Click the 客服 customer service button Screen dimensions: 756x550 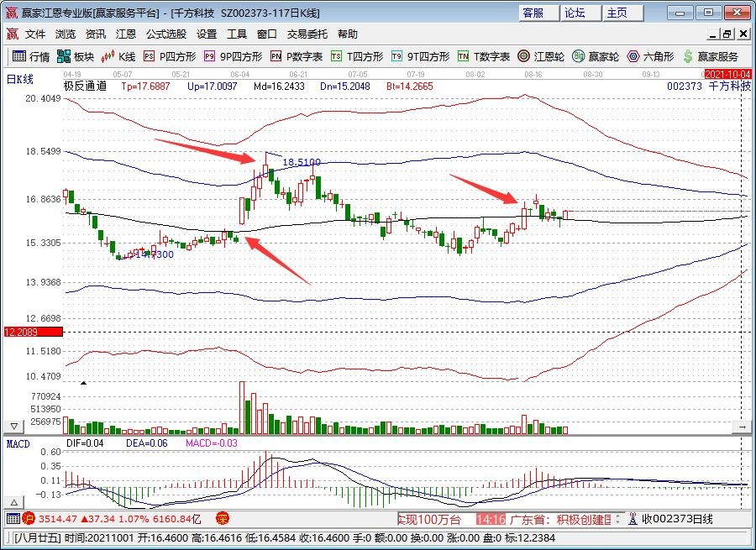539,13
